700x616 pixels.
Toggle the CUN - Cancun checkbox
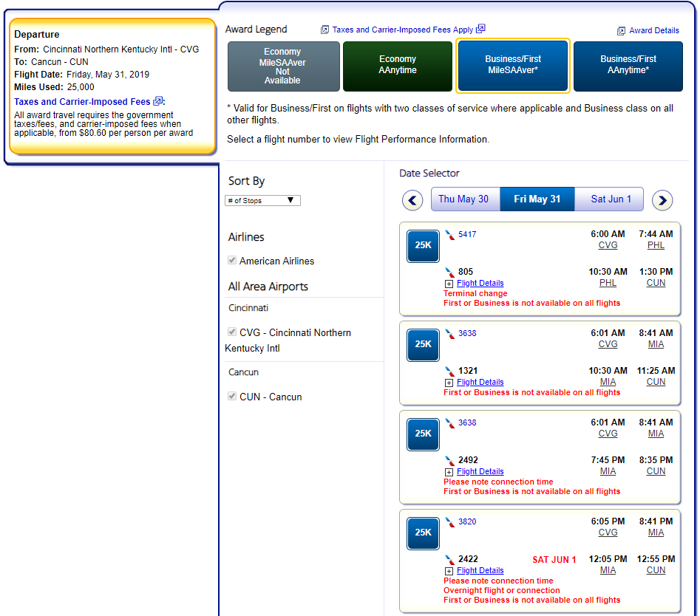tap(233, 397)
